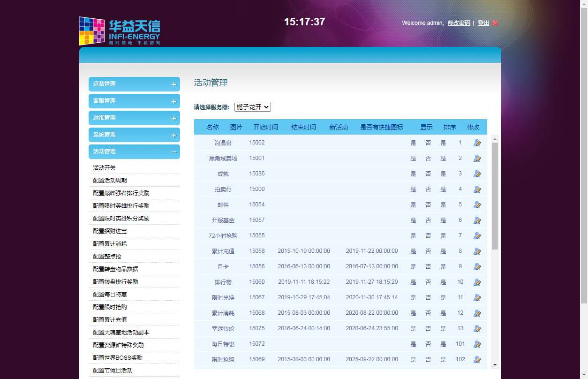
Task: Open 配置转盘物品数据 in sidebar
Action: [115, 269]
